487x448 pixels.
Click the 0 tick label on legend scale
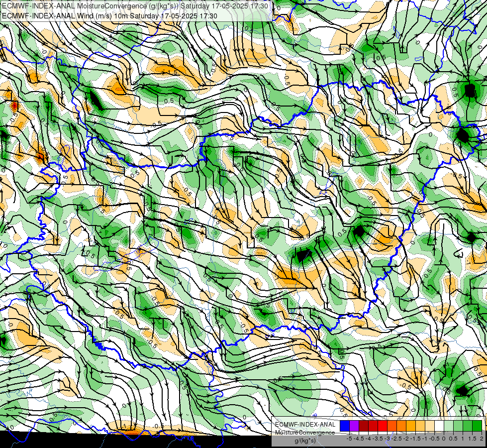point(444,439)
